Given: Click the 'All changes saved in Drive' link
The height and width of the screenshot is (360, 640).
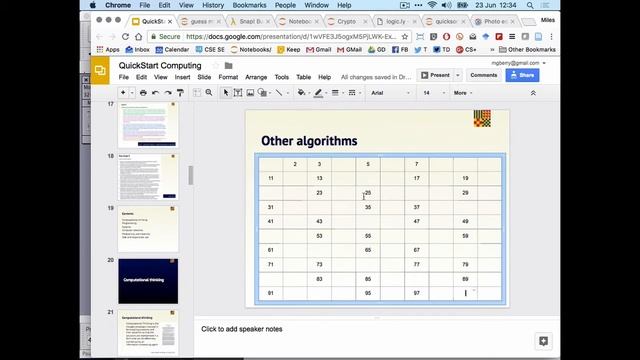Looking at the screenshot, I should pos(376,77).
